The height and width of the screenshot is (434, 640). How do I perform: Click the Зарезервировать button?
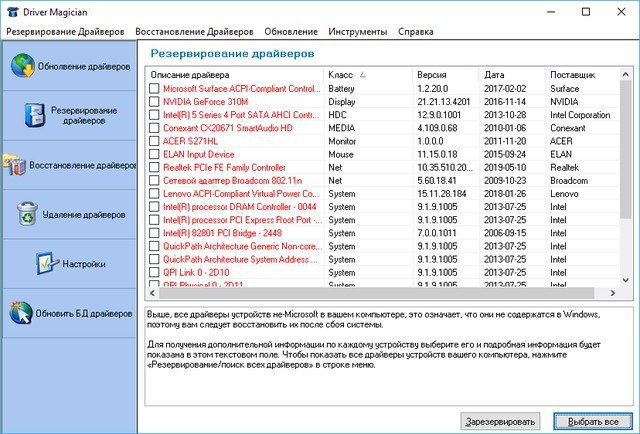(500, 421)
